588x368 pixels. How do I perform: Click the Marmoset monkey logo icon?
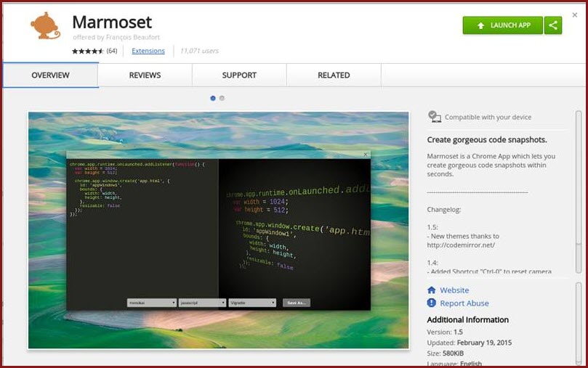[45, 26]
